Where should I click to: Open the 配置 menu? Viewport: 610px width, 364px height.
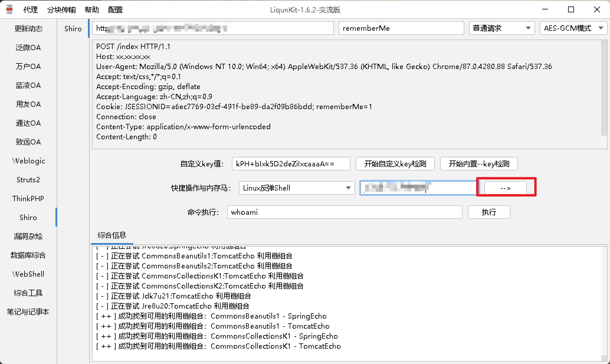[x=115, y=10]
